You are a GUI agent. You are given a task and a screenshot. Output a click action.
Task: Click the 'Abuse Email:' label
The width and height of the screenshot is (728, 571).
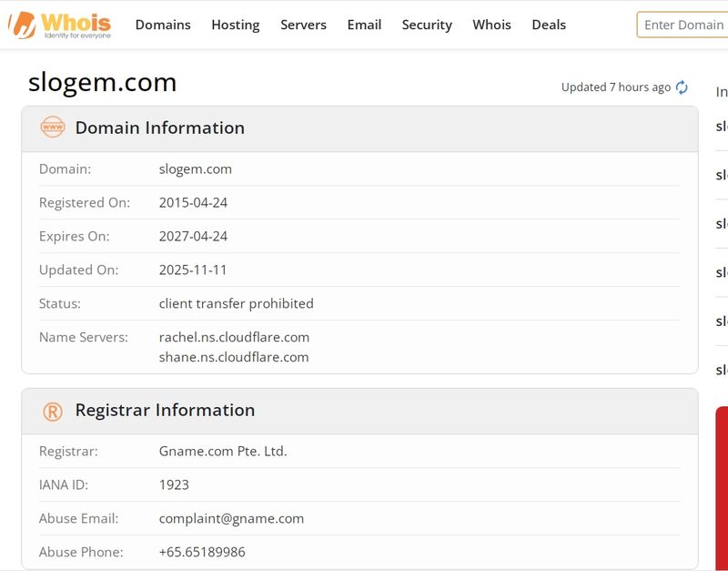pos(79,518)
